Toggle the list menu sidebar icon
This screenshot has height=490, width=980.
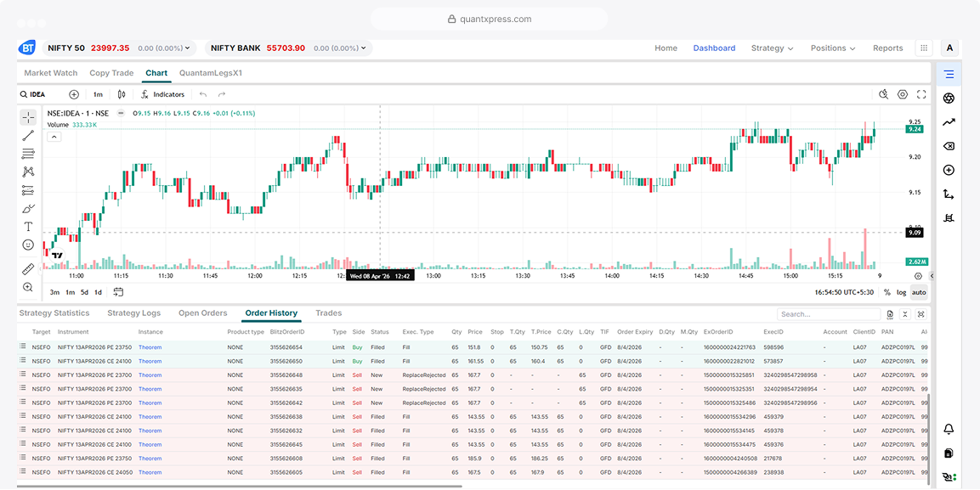point(949,74)
